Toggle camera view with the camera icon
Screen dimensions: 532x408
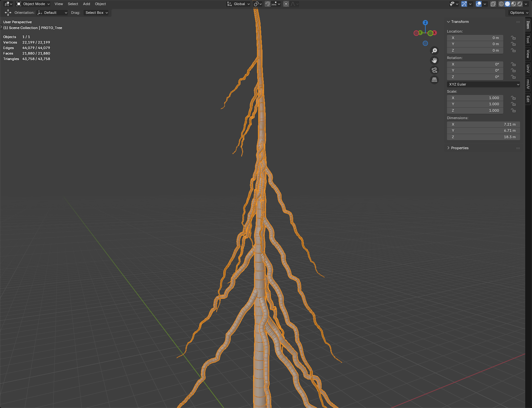pos(434,70)
